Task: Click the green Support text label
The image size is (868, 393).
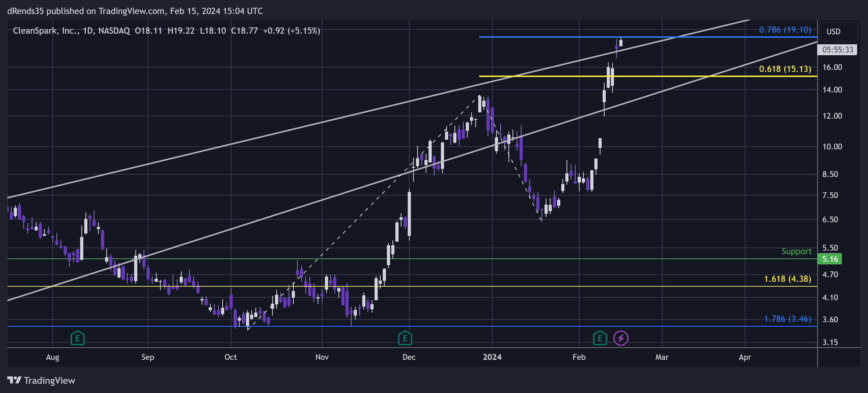Action: click(797, 251)
